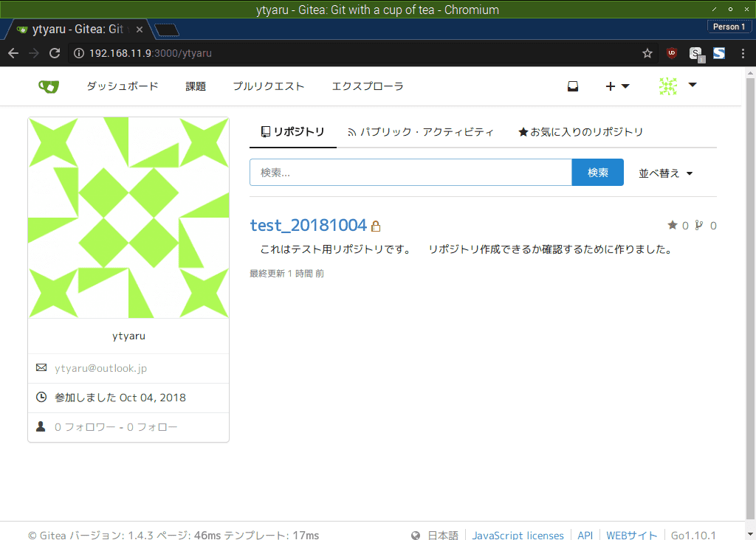Switch to the パブリック・アクティビティ tab
The height and width of the screenshot is (540, 756).
[x=422, y=131]
